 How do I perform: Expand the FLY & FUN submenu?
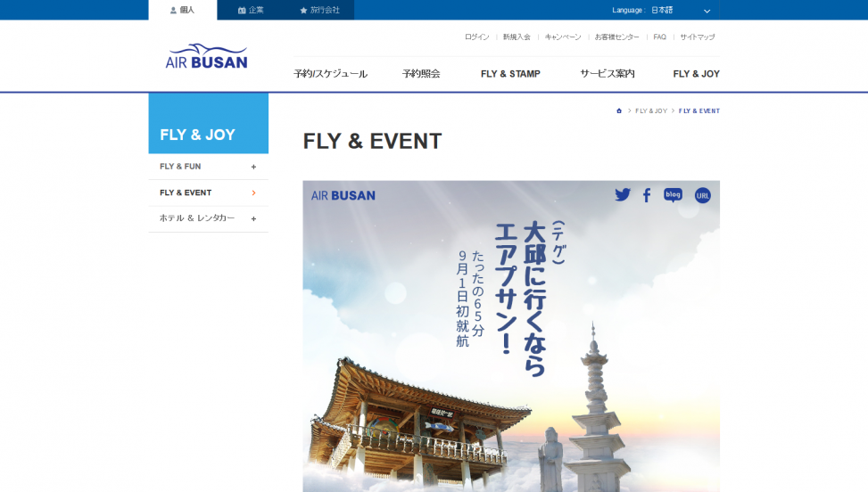pyautogui.click(x=208, y=167)
